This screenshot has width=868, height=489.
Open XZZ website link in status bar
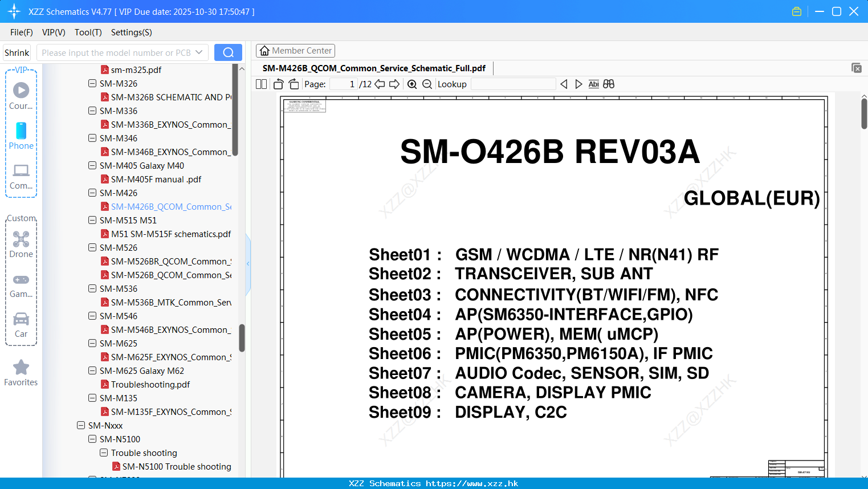pyautogui.click(x=472, y=483)
